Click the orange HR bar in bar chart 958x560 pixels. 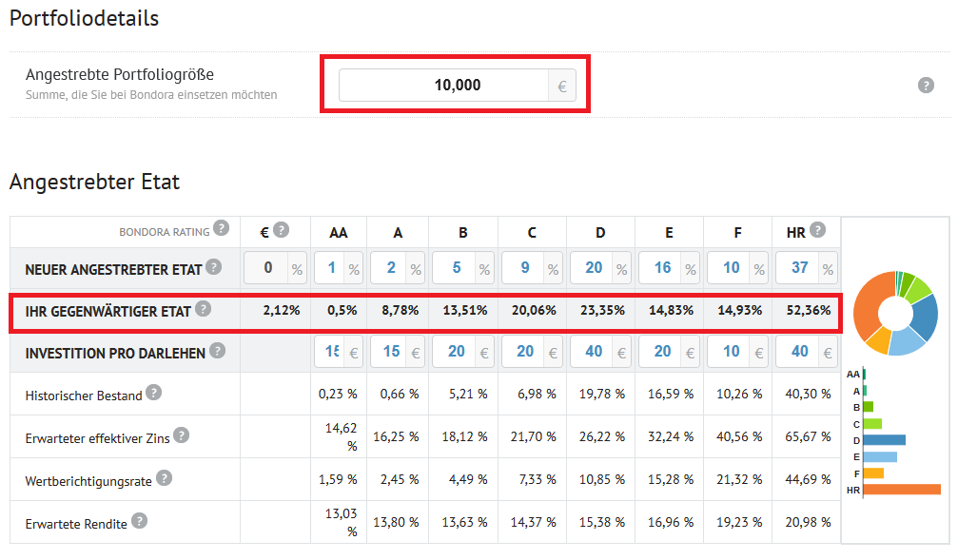pyautogui.click(x=901, y=490)
